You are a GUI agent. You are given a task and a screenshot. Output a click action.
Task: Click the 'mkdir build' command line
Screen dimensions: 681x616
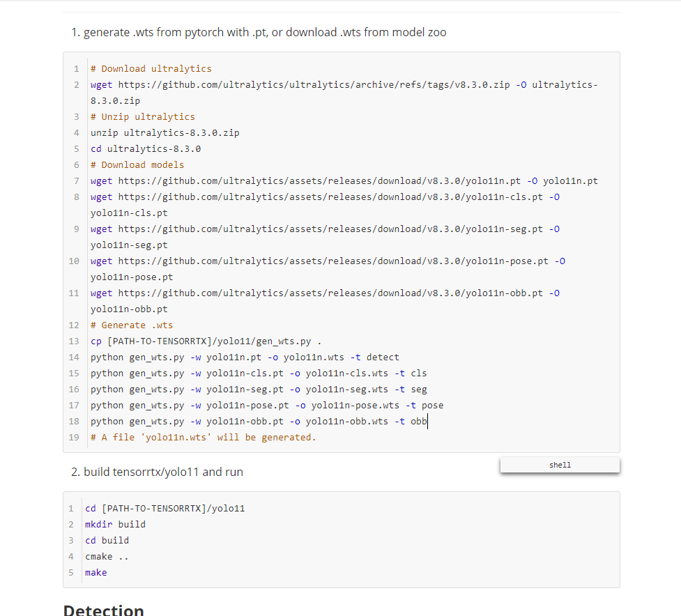point(116,524)
